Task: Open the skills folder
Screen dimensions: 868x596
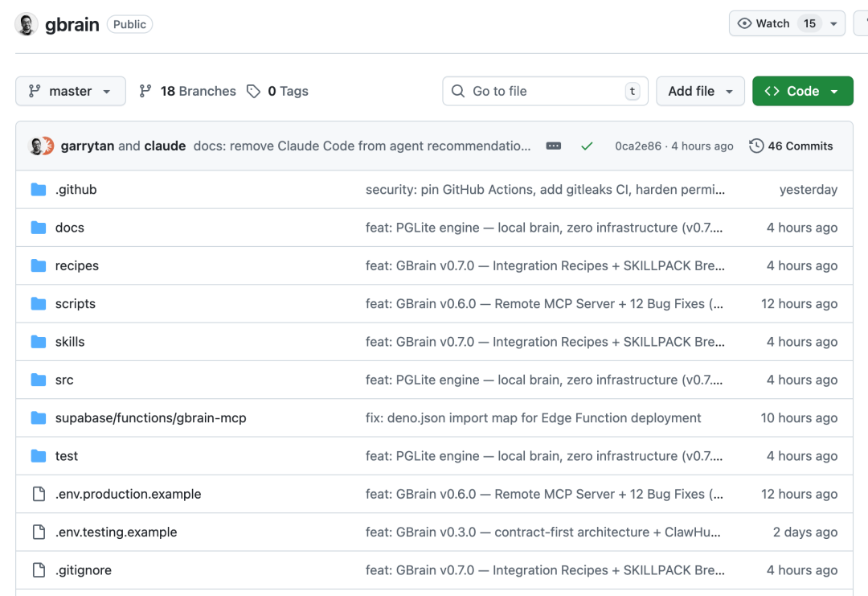Action: point(70,342)
